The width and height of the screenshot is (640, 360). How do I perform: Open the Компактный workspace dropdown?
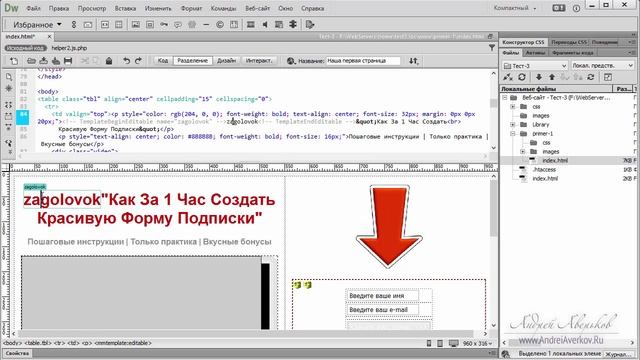pos(515,8)
